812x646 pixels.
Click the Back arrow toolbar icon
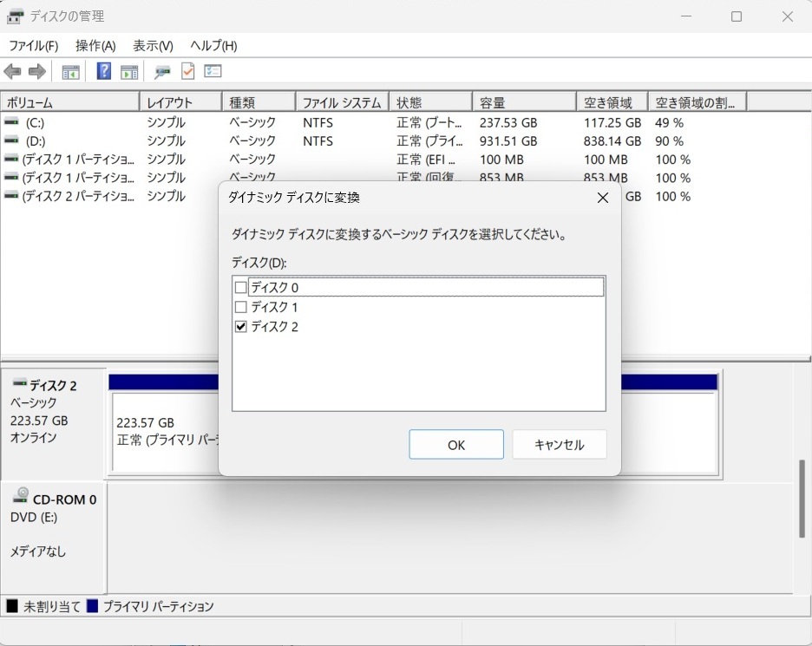[12, 72]
